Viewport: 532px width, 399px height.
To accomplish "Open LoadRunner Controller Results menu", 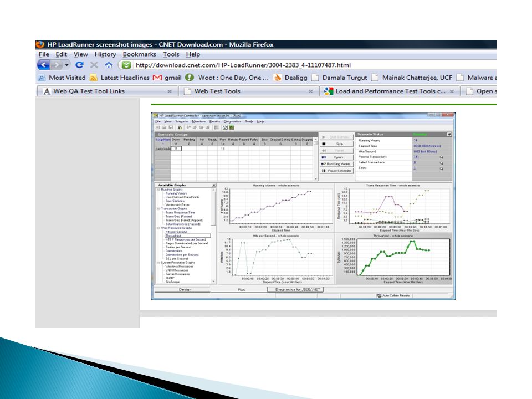I will (214, 121).
